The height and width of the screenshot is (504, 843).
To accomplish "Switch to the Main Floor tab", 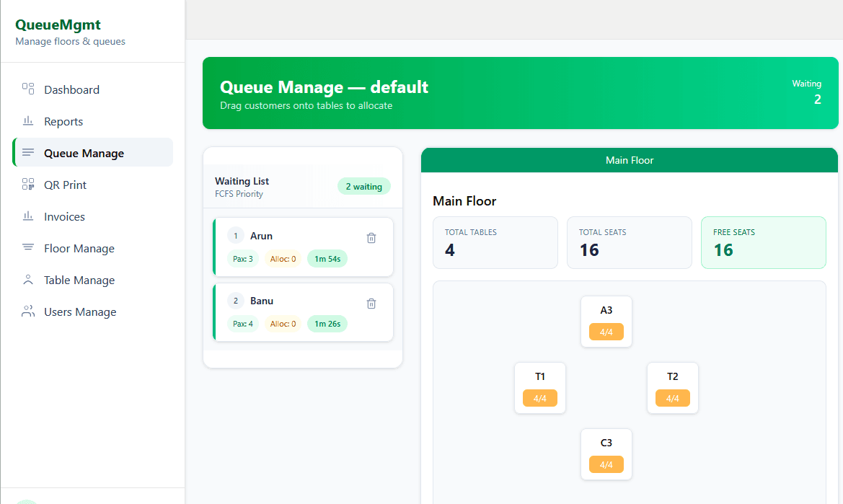I will tap(629, 160).
